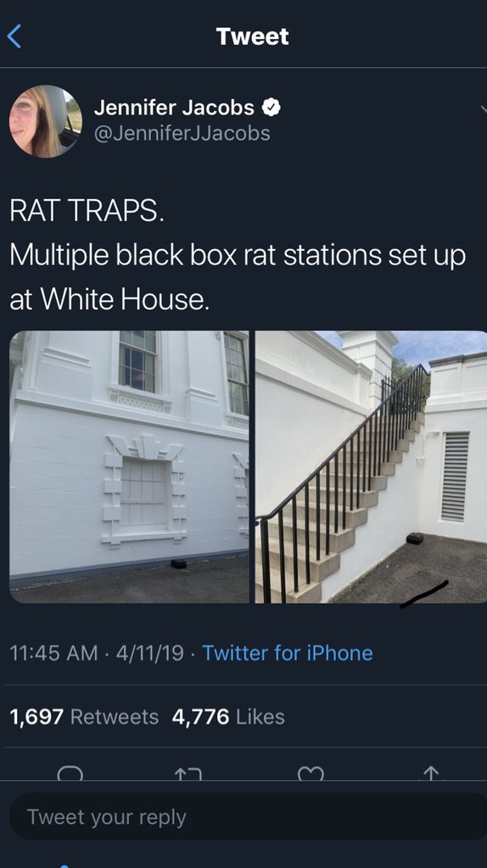The image size is (487, 868).
Task: Open the Twitter for iPhone link
Action: click(287, 653)
